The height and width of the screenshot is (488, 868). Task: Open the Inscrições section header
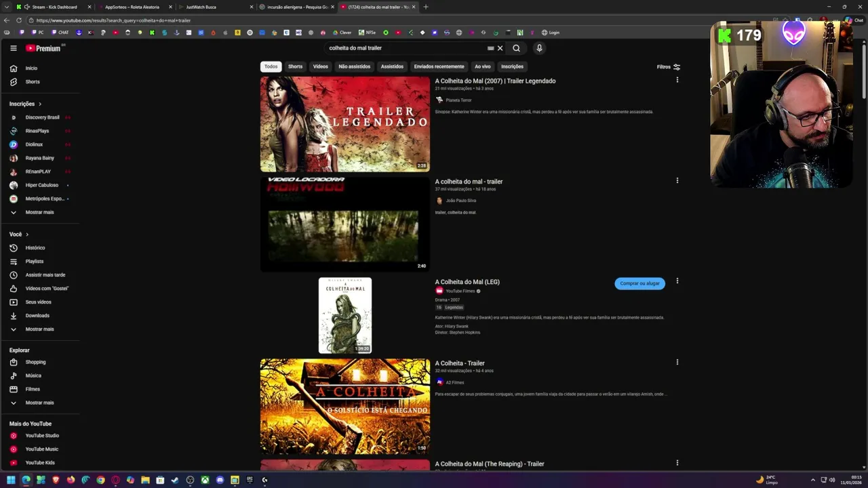(x=26, y=104)
